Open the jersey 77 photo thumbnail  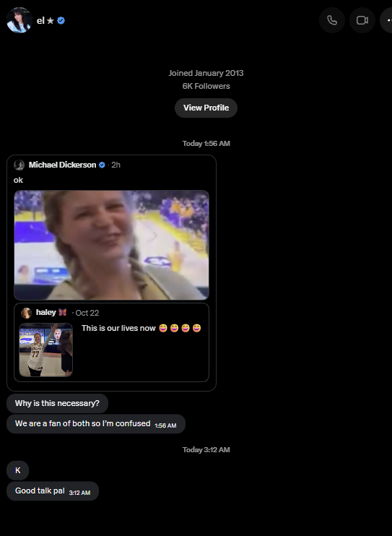click(45, 350)
